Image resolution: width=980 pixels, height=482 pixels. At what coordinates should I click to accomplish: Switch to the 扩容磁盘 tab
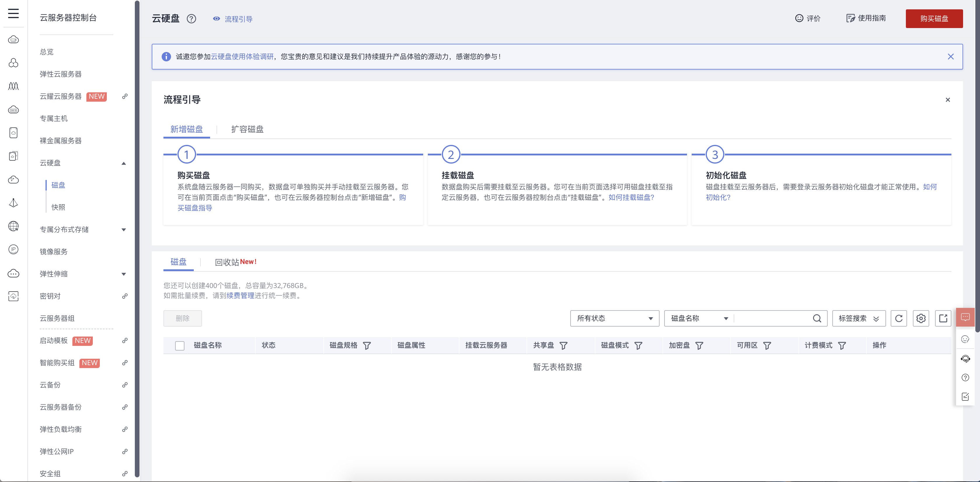coord(247,129)
